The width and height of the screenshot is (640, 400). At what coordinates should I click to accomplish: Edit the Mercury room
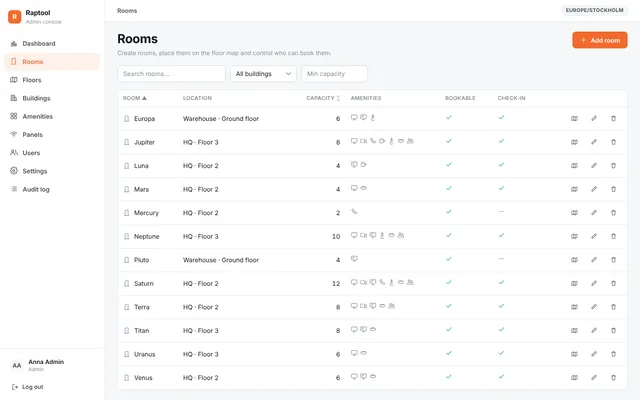coord(594,213)
